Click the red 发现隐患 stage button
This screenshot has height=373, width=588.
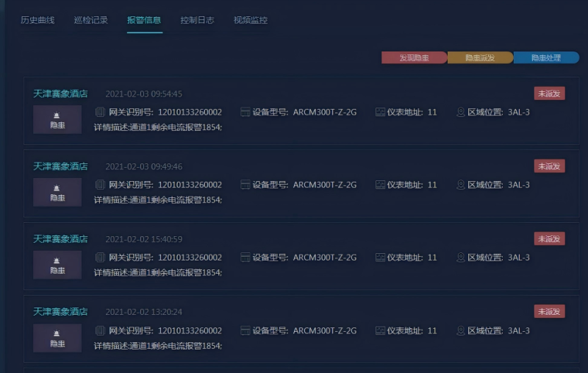tap(414, 58)
